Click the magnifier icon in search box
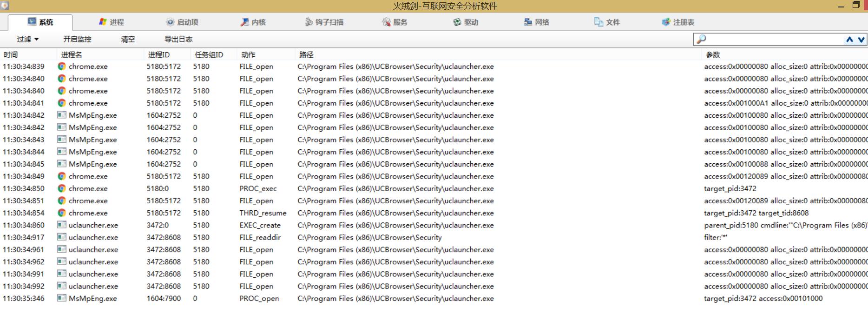 point(701,40)
